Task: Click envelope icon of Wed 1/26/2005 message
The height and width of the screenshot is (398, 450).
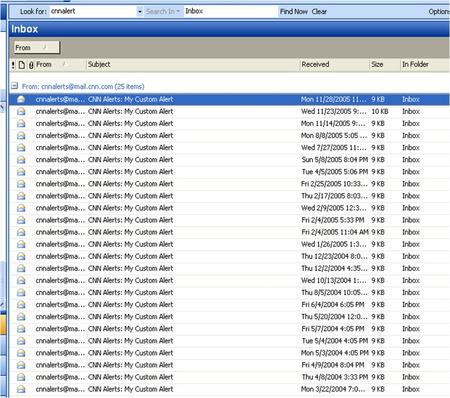Action: pyautogui.click(x=21, y=244)
